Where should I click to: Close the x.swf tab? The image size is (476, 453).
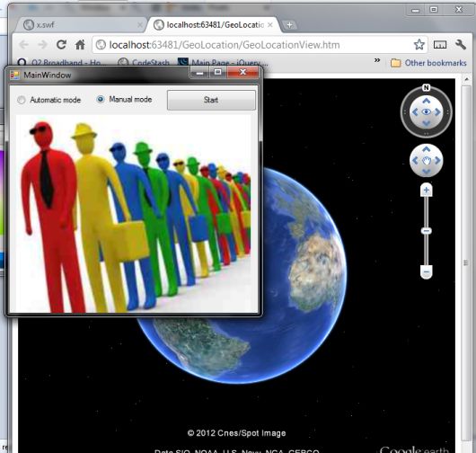tap(139, 25)
